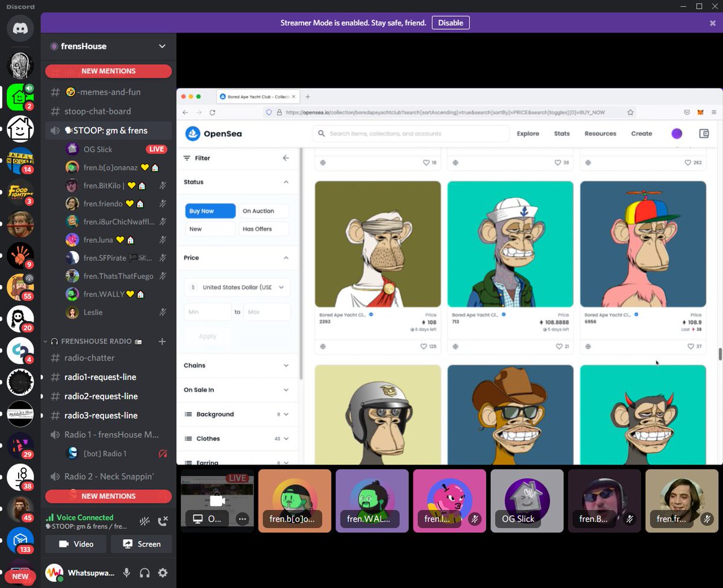
Task: Select OG Slick in voice member list
Action: coord(116,149)
